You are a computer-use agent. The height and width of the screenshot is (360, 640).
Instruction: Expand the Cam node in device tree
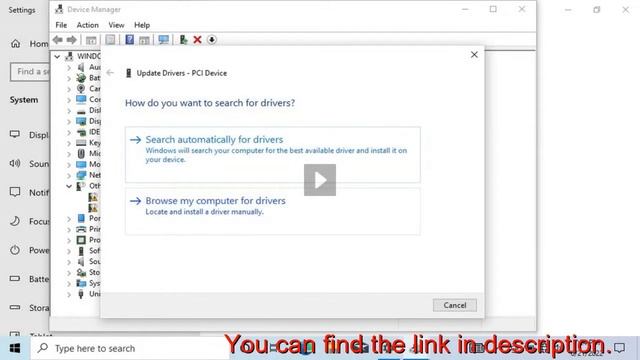coord(69,89)
